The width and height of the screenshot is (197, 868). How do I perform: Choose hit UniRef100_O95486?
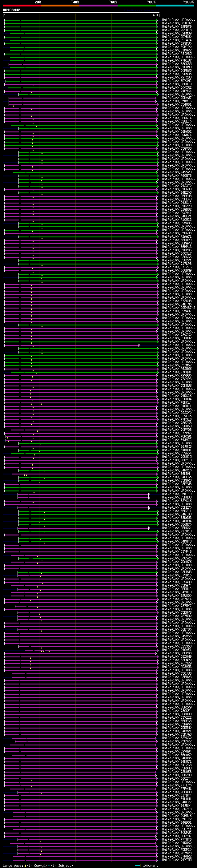[x=176, y=223]
